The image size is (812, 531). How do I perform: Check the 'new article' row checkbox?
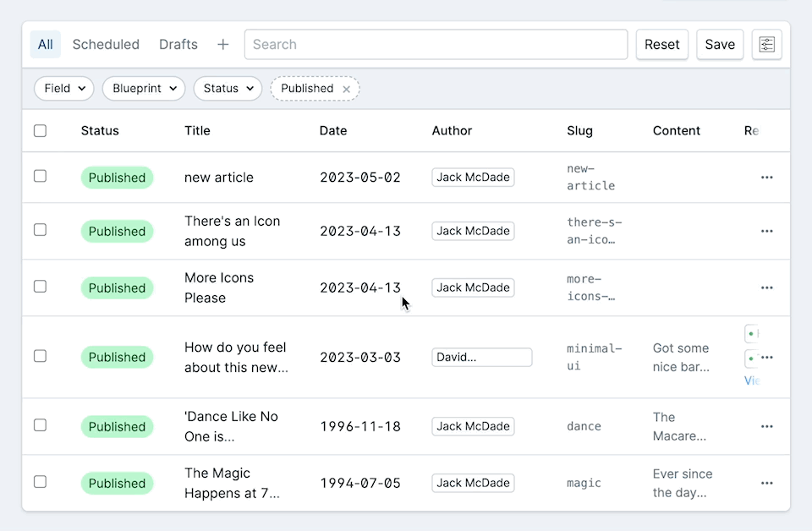point(40,176)
